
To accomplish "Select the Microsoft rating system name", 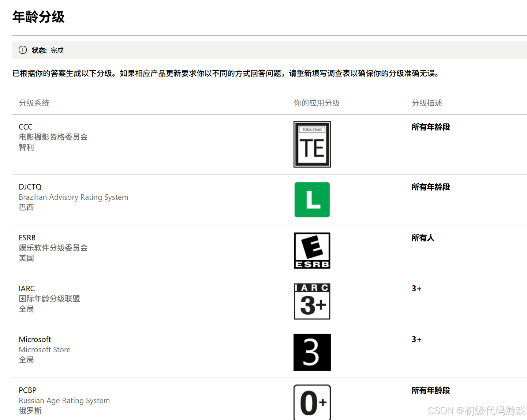I will [x=35, y=340].
